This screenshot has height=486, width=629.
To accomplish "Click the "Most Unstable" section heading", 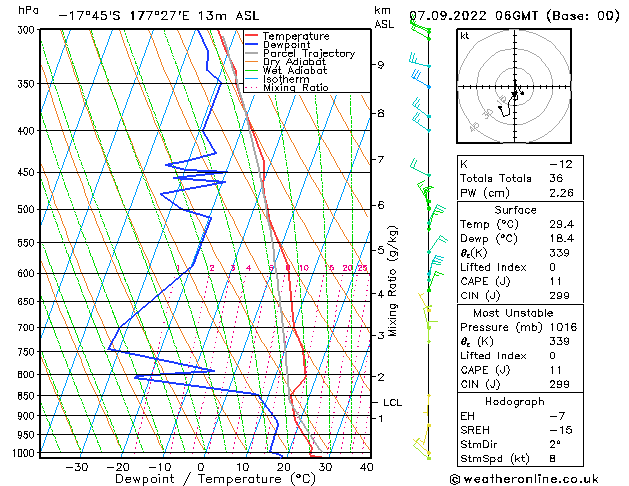I will pyautogui.click(x=513, y=313).
